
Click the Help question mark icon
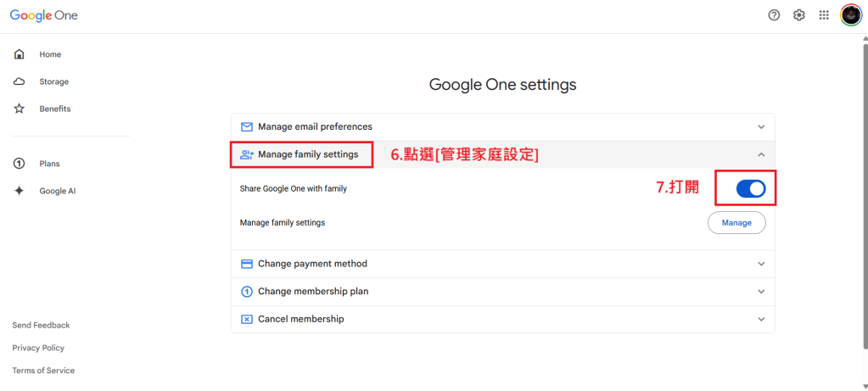(774, 15)
